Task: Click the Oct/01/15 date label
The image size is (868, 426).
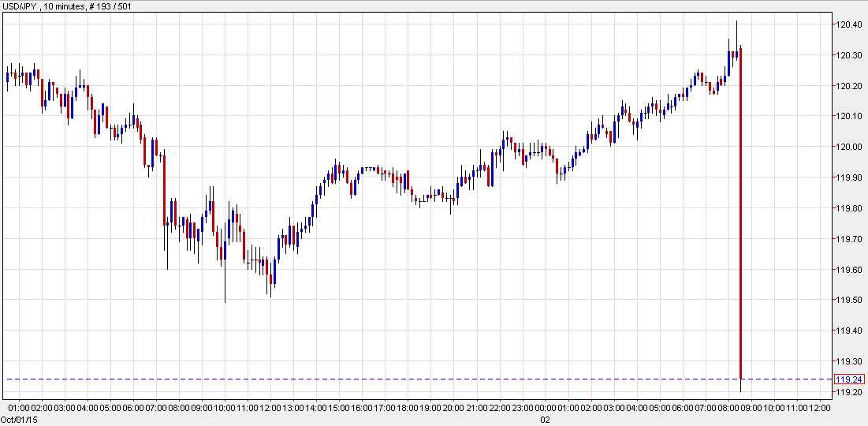Action: (18, 420)
